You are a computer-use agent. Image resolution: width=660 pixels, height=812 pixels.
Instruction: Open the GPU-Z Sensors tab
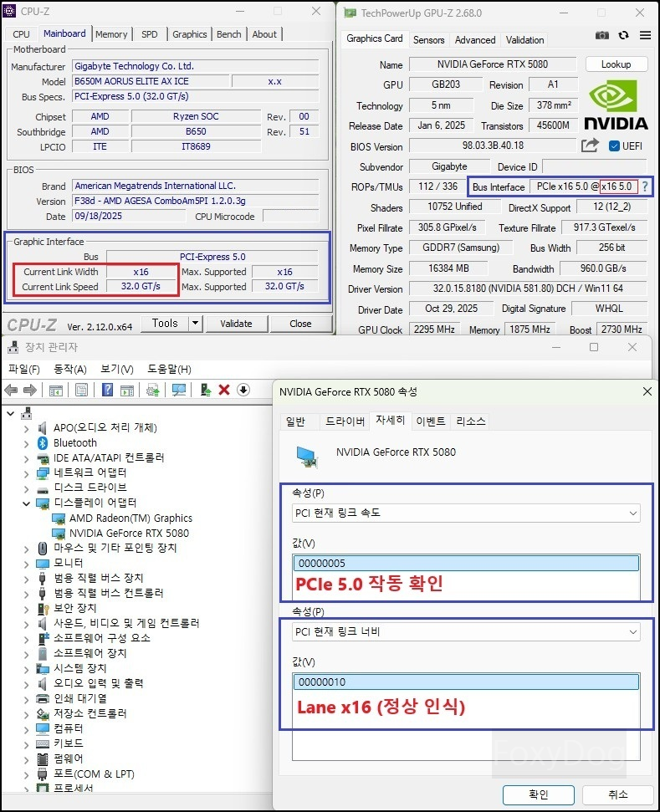[x=428, y=40]
